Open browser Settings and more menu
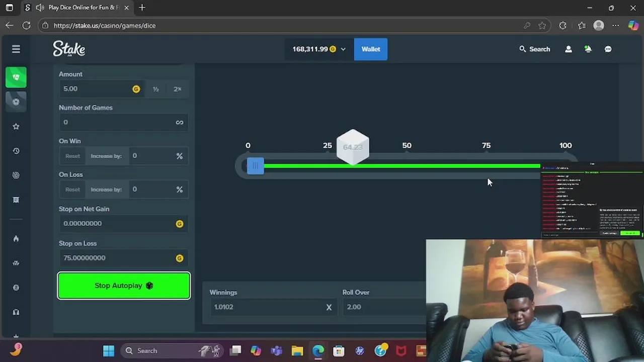This screenshot has width=644, height=362. point(616,25)
